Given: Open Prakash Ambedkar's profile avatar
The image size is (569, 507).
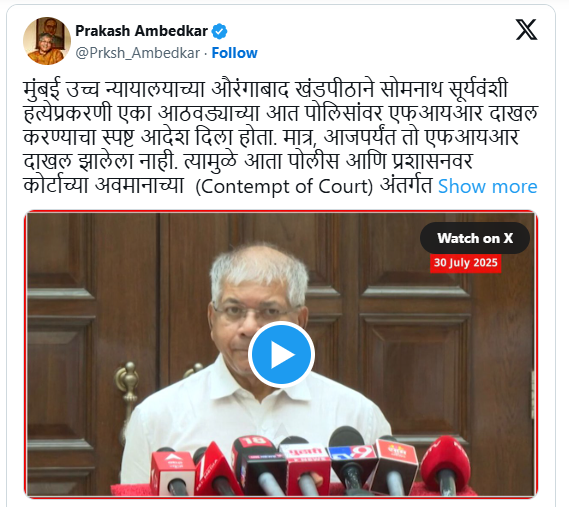Looking at the screenshot, I should coord(47,41).
